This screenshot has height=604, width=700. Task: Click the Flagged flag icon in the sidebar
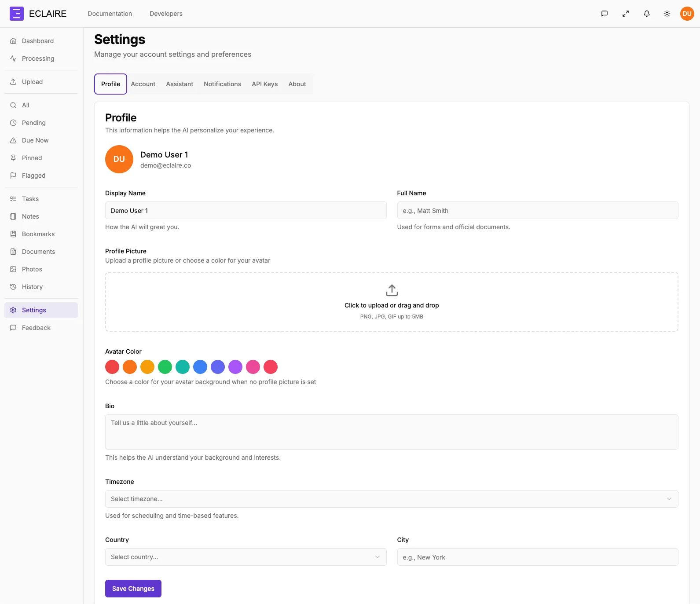click(13, 176)
